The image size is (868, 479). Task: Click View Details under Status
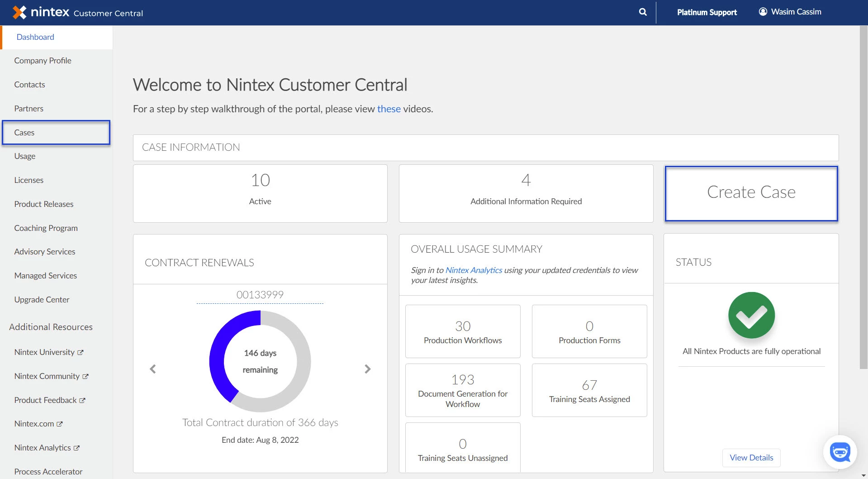click(751, 458)
